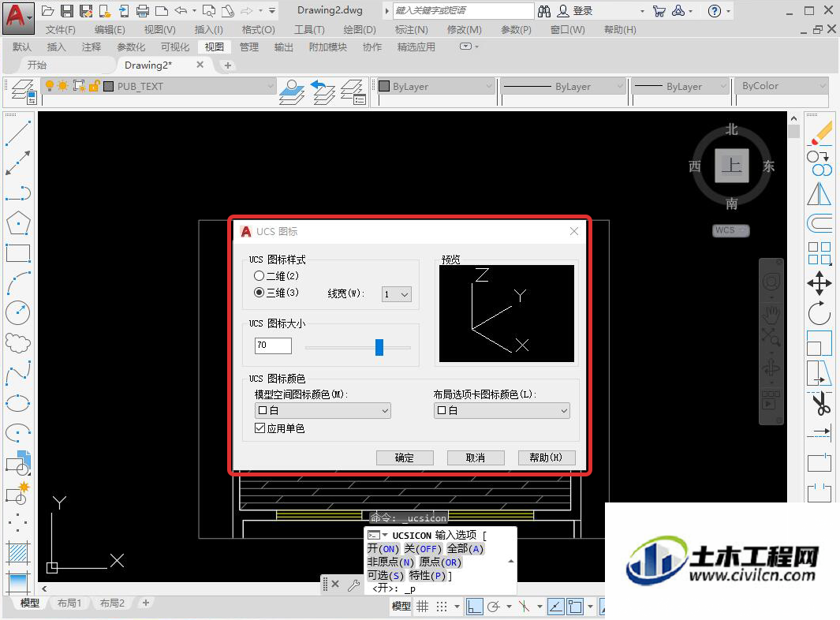Image resolution: width=840 pixels, height=620 pixels.
Task: Select the Array tool
Action: pos(819,253)
